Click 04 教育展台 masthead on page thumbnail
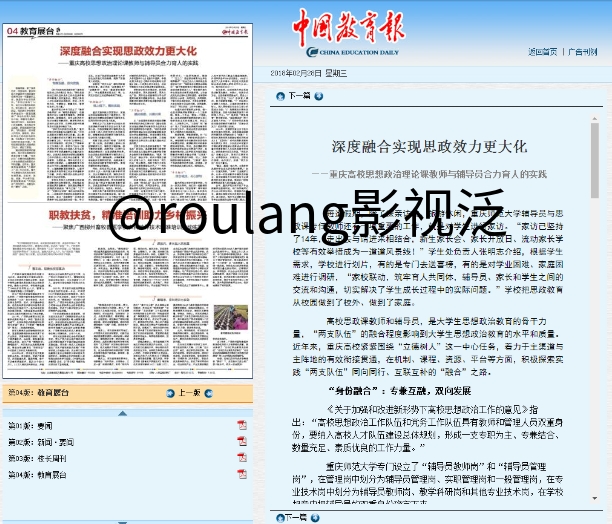Image resolution: width=612 pixels, height=524 pixels. tap(33, 31)
